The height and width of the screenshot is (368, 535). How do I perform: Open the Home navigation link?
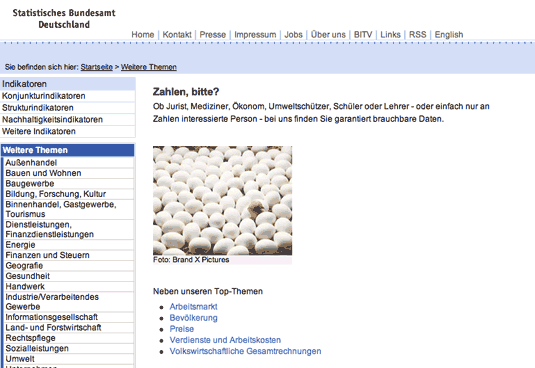[x=143, y=35]
